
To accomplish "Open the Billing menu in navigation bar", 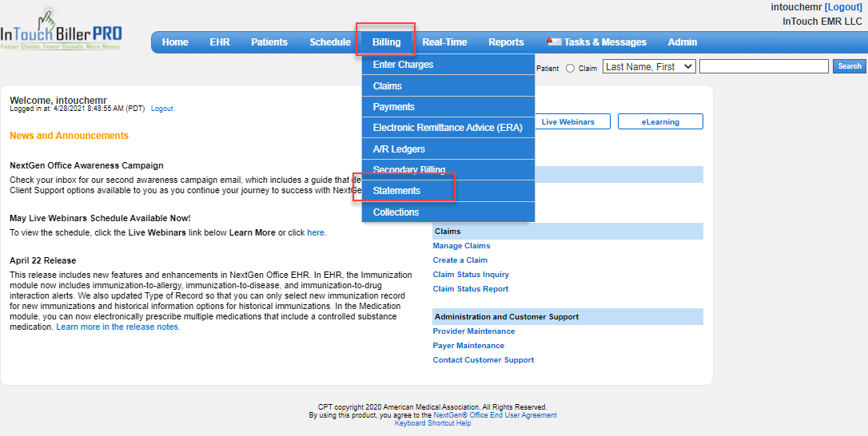I will coord(386,42).
